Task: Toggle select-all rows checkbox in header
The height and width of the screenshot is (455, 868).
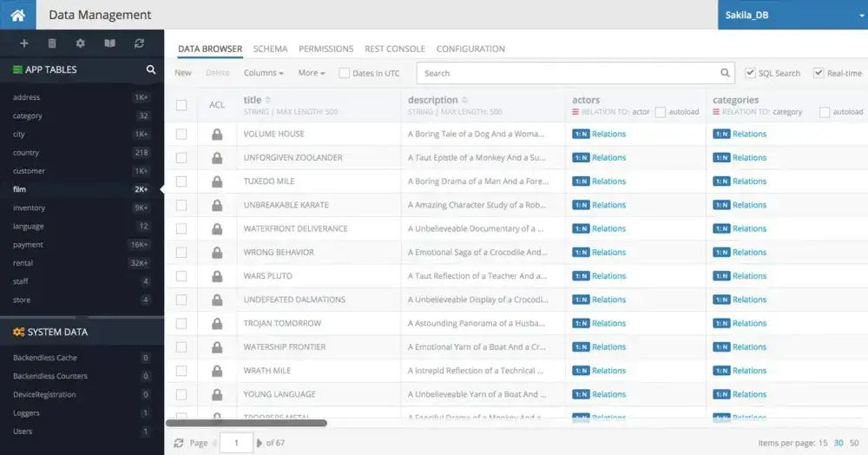Action: 181,104
